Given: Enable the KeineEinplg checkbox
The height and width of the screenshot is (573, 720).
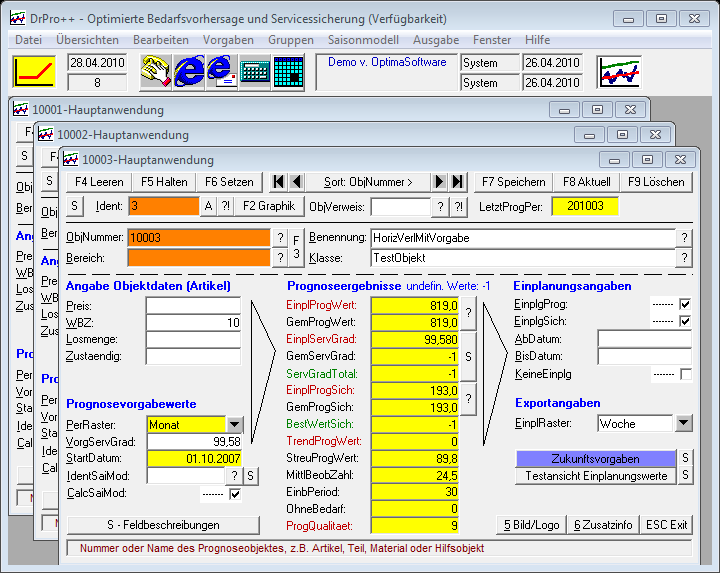Looking at the screenshot, I should (685, 374).
